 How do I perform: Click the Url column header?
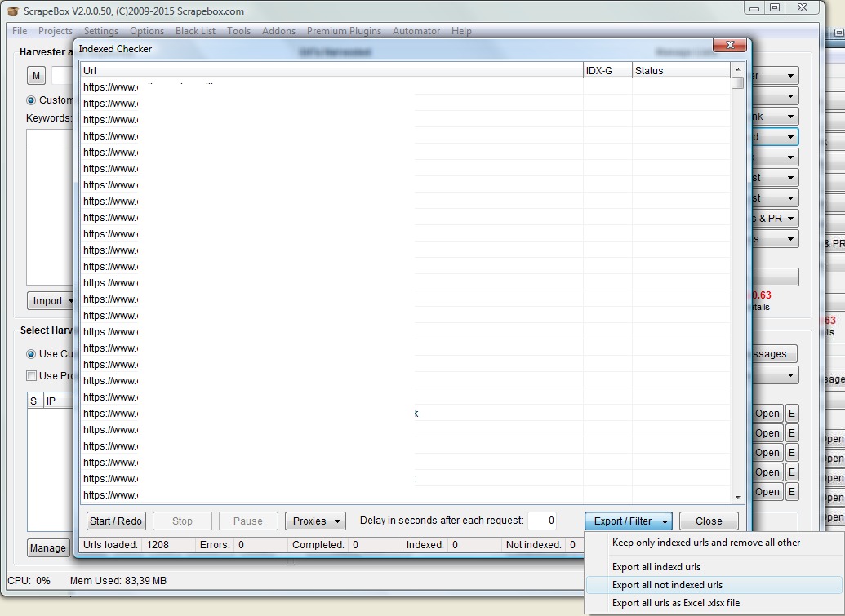click(x=332, y=70)
